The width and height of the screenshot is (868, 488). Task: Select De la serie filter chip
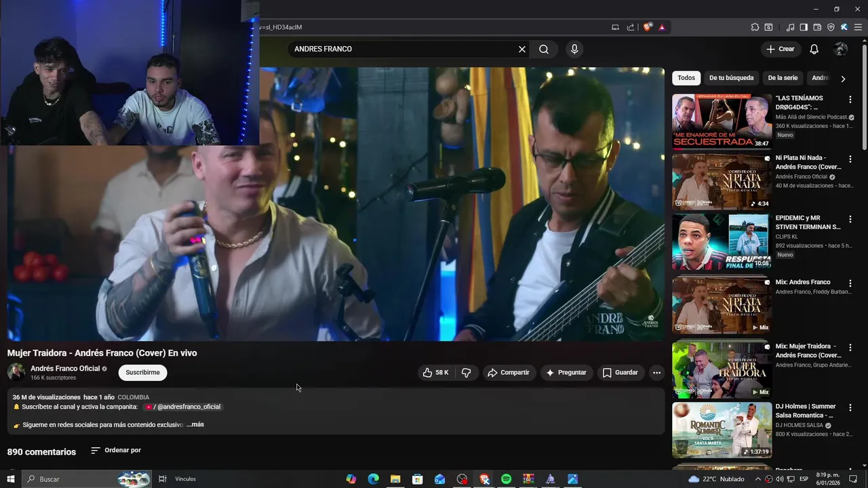tap(783, 78)
